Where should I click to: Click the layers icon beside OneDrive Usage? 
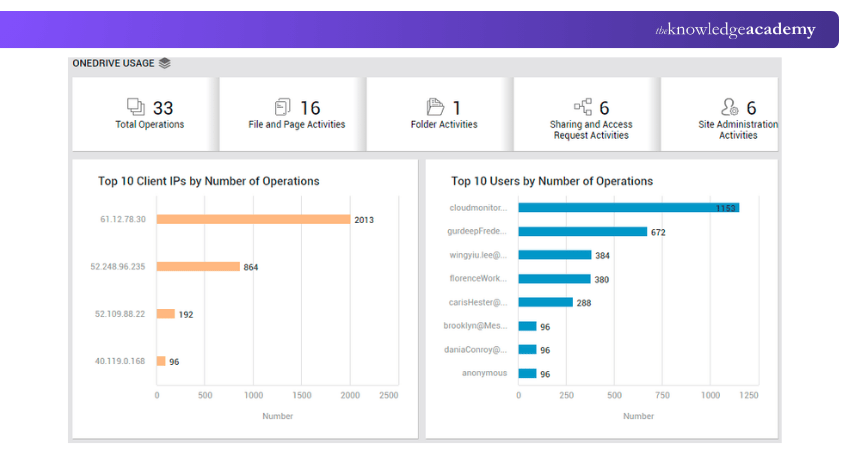pos(165,63)
